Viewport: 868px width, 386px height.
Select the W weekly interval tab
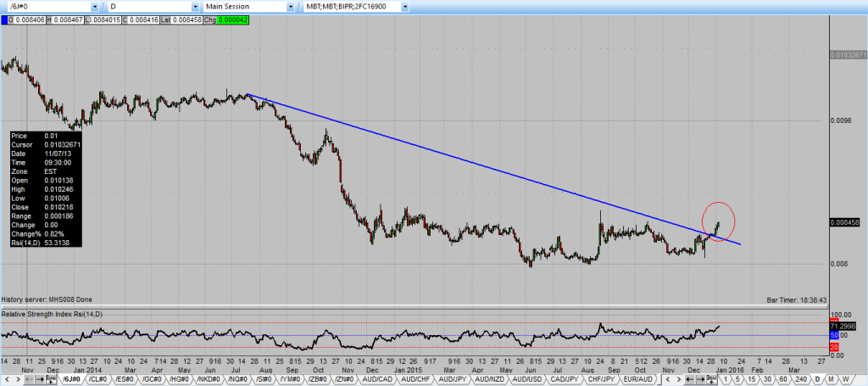[x=845, y=379]
